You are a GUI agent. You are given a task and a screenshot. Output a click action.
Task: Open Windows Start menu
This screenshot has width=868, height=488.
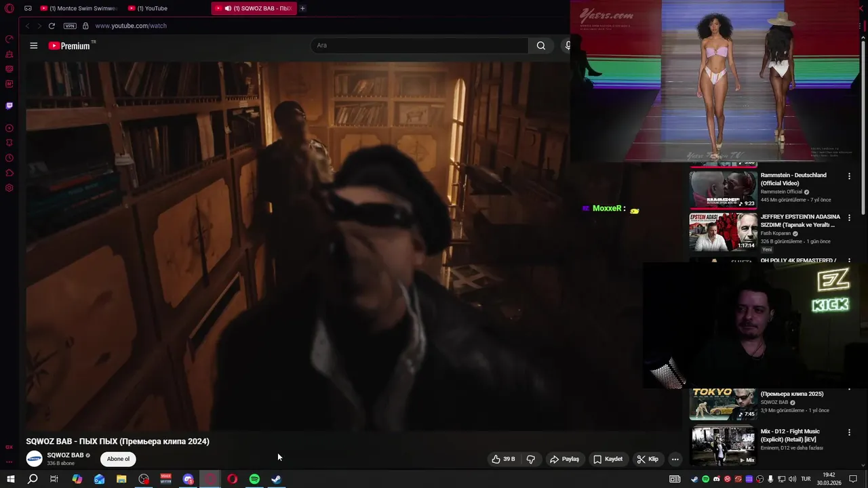(10, 479)
